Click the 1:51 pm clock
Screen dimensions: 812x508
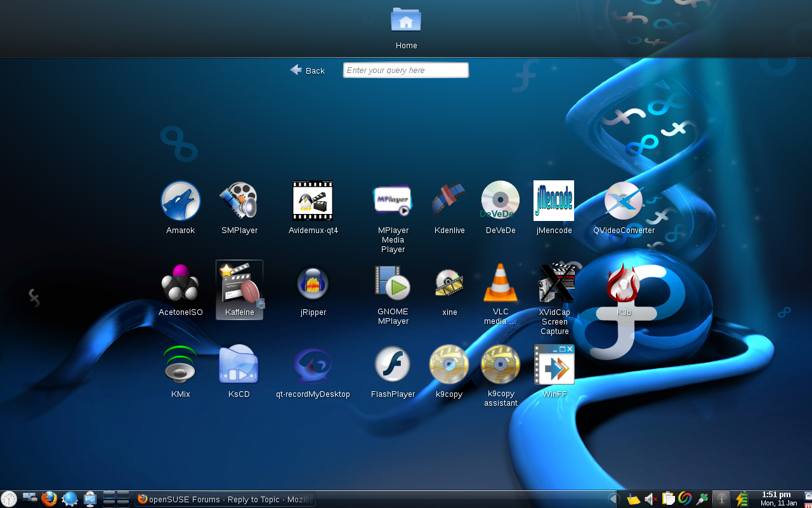tap(778, 498)
